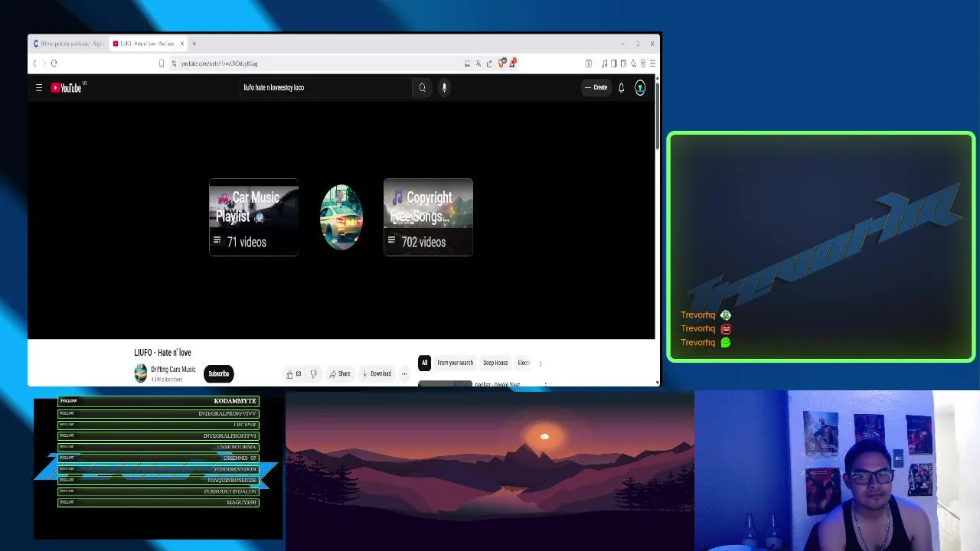Image resolution: width=980 pixels, height=551 pixels.
Task: Click the page vertical scrollbar
Action: click(x=658, y=115)
